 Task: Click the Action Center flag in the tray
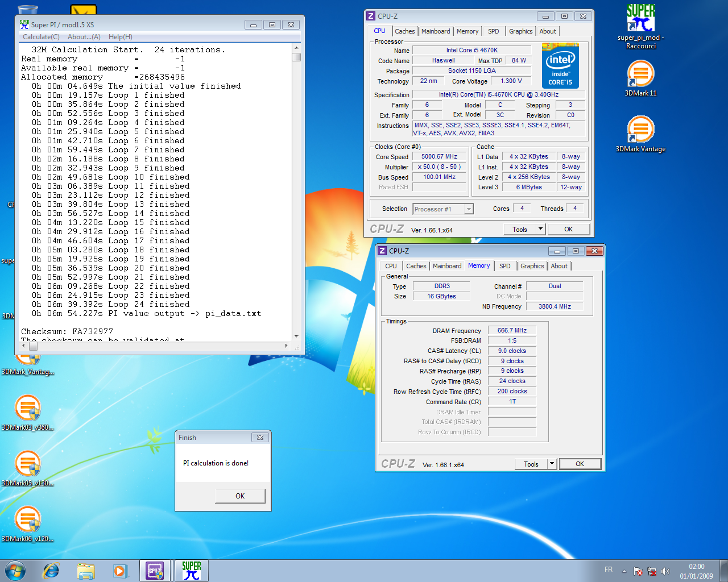tap(638, 571)
